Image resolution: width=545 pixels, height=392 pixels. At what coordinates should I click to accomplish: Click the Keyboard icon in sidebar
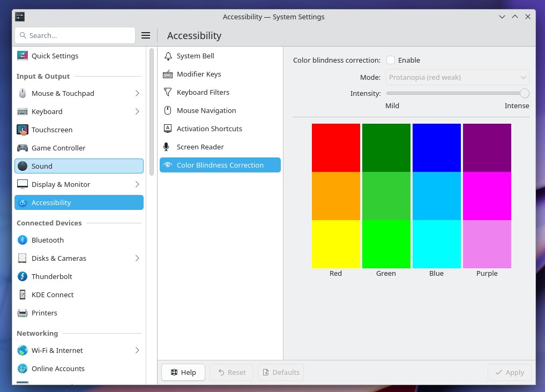pyautogui.click(x=23, y=111)
